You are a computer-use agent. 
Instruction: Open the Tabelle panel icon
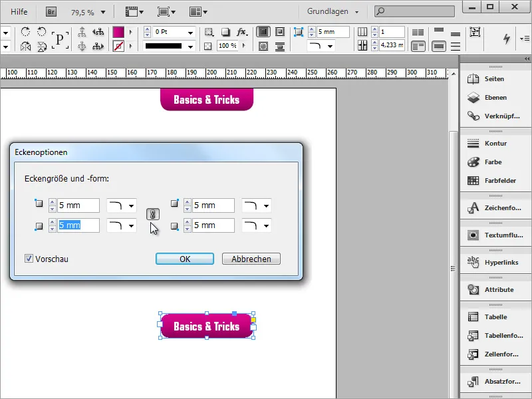474,317
